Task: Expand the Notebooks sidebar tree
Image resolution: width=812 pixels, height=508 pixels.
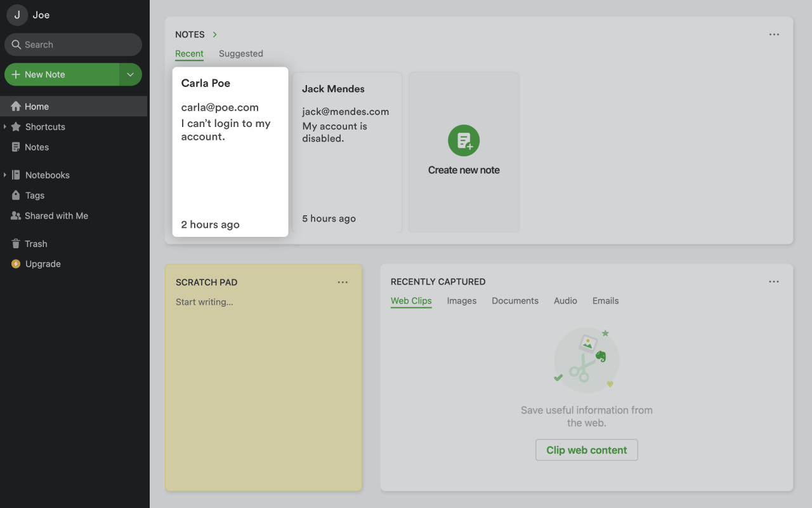Action: point(6,175)
